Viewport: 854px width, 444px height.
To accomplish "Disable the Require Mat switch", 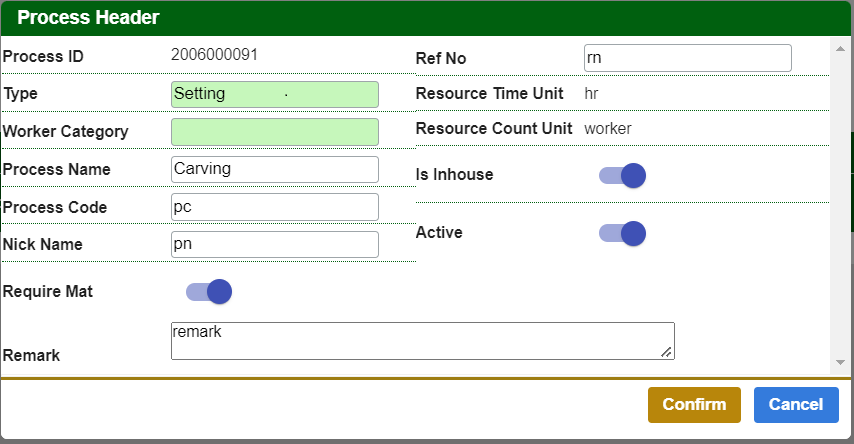I will pos(209,292).
